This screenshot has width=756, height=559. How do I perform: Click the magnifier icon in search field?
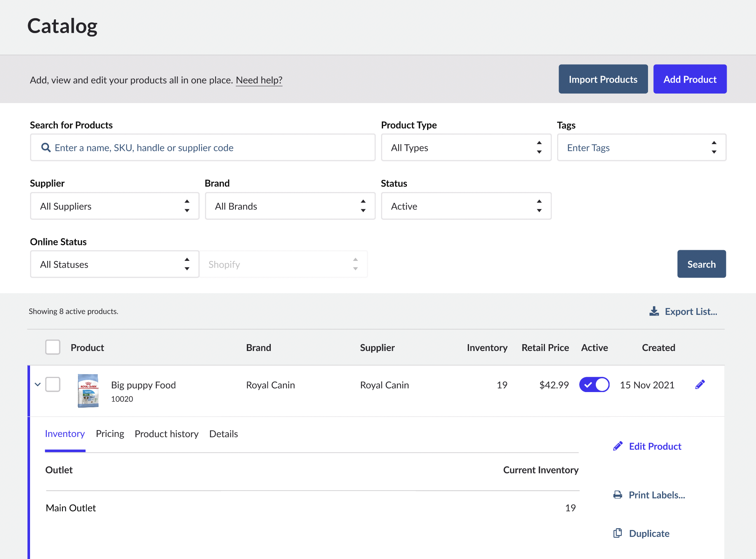[x=46, y=148]
